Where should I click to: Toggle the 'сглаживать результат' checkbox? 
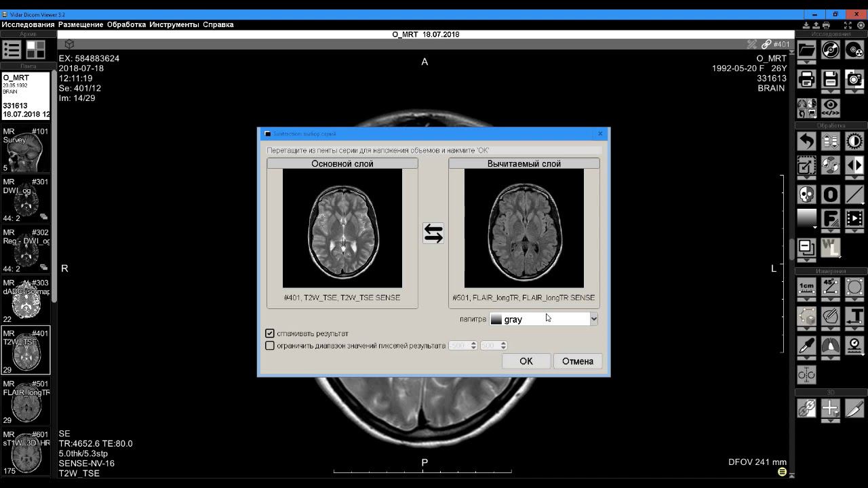(270, 333)
